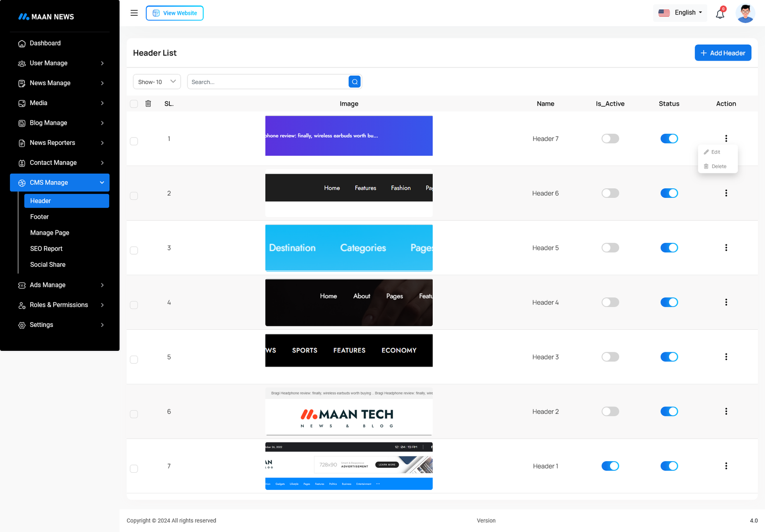The height and width of the screenshot is (532, 765).
Task: Open the Show-10 entries dropdown
Action: pyautogui.click(x=156, y=82)
